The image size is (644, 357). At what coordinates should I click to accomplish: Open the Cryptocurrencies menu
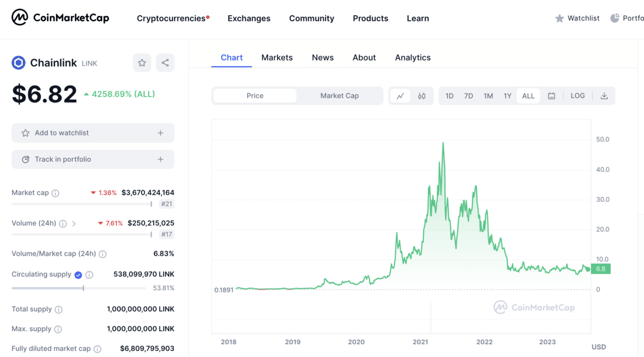tap(173, 18)
